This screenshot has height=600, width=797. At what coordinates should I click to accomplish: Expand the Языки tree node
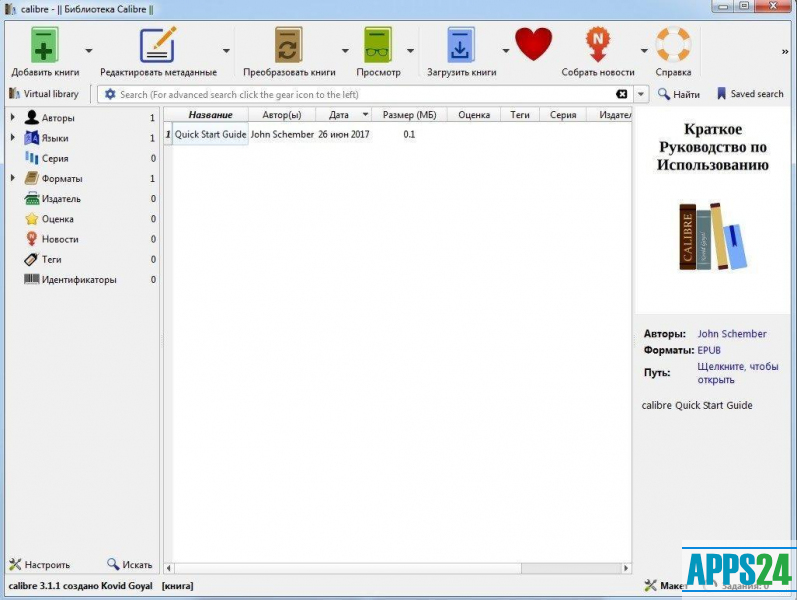(x=13, y=137)
